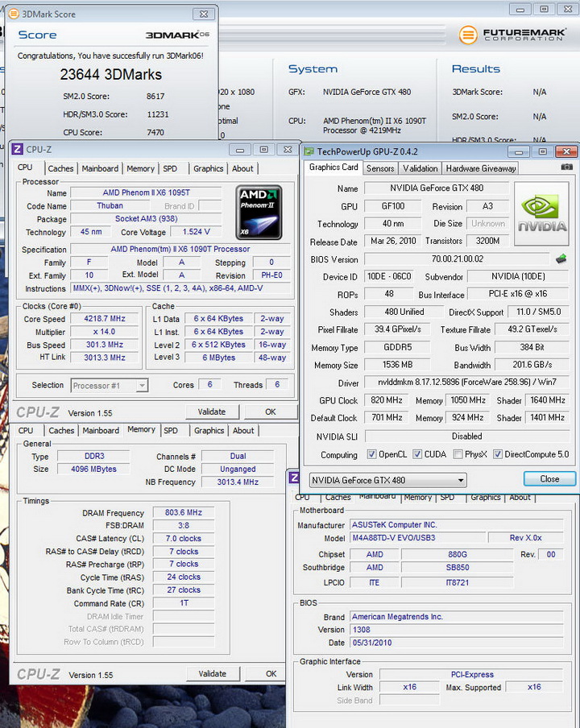Image resolution: width=580 pixels, height=728 pixels.
Task: Click the Graphic Interface Link Width x16
Action: pyautogui.click(x=409, y=687)
